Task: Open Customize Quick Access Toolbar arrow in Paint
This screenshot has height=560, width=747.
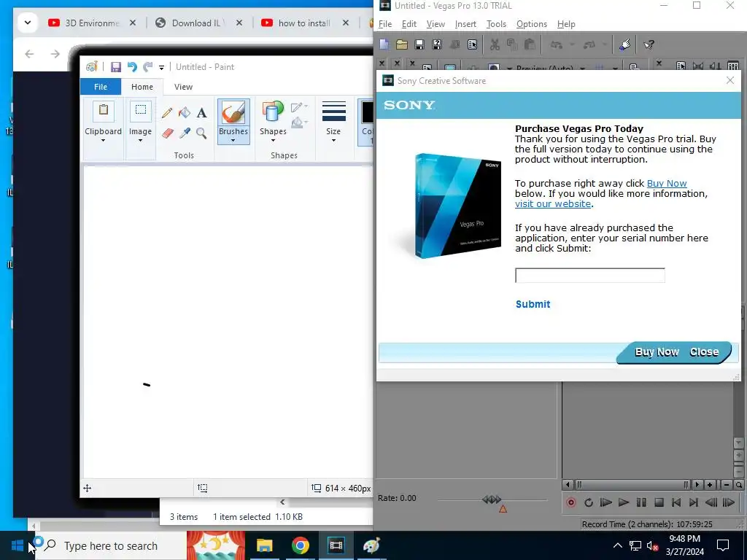Action: coord(161,68)
